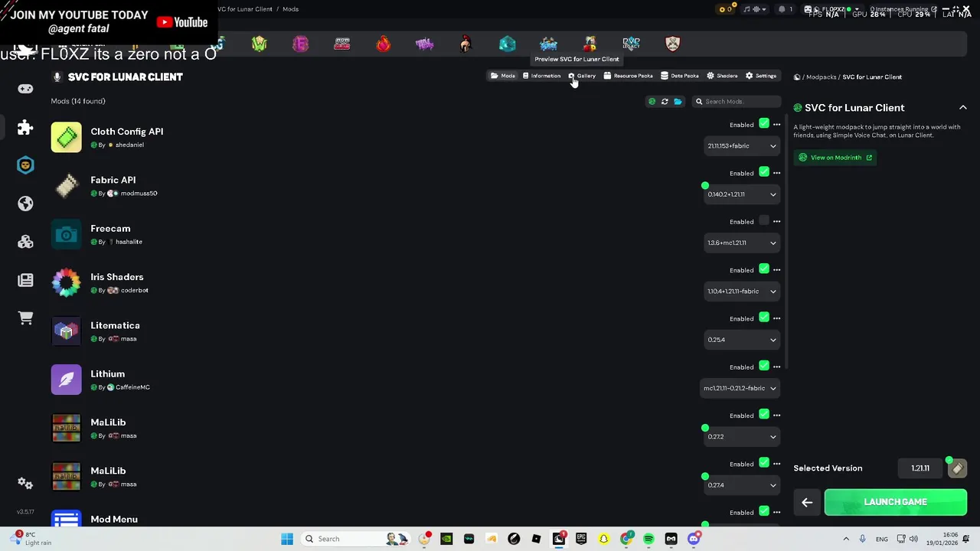This screenshot has height=551, width=980.
Task: Select the blue hexagon avatar icon in sidebar
Action: (25, 165)
